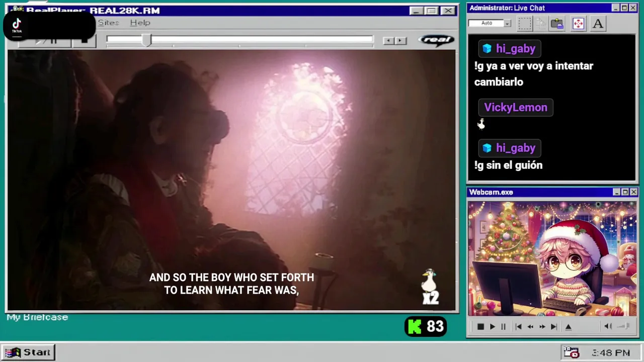
Task: Maximize the Live Chat window
Action: (x=624, y=8)
